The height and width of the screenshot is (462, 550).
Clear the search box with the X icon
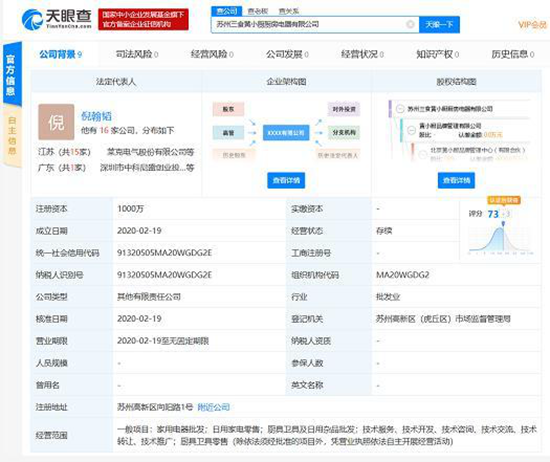click(x=410, y=24)
